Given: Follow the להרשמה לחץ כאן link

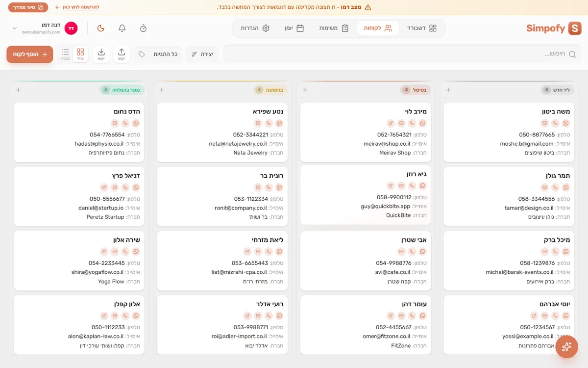Looking at the screenshot, I should 77,7.
